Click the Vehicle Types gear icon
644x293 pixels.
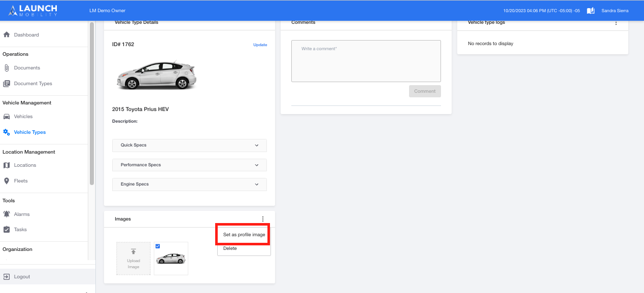tap(7, 132)
